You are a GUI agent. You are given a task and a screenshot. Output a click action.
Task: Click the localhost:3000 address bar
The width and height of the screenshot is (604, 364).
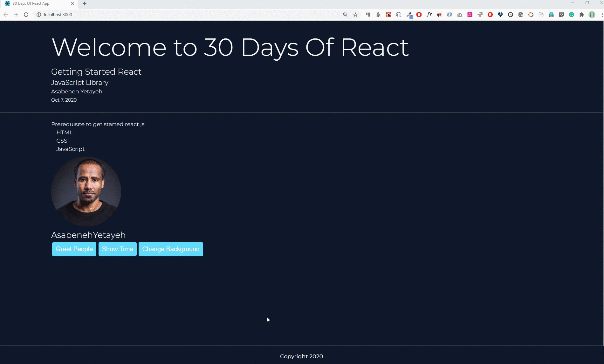pos(191,15)
